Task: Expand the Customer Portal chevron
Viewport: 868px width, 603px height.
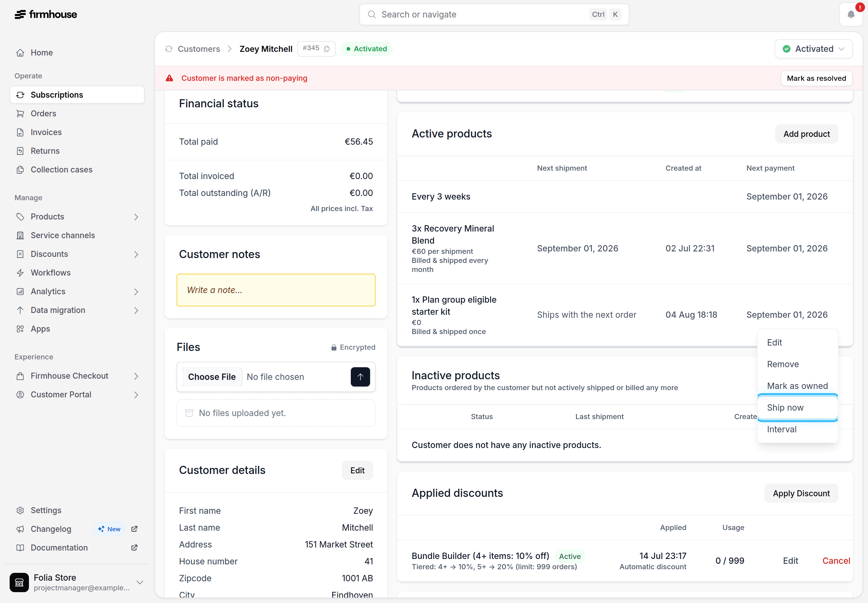Action: pyautogui.click(x=136, y=395)
